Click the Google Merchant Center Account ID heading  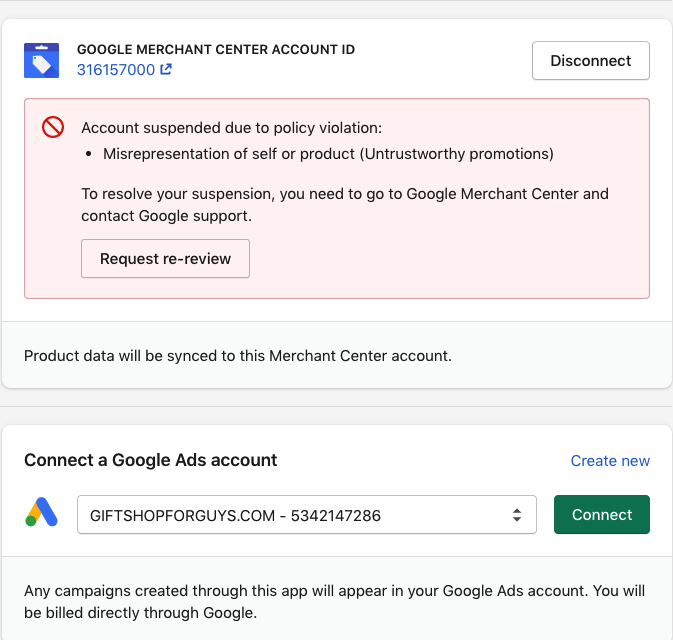point(216,49)
